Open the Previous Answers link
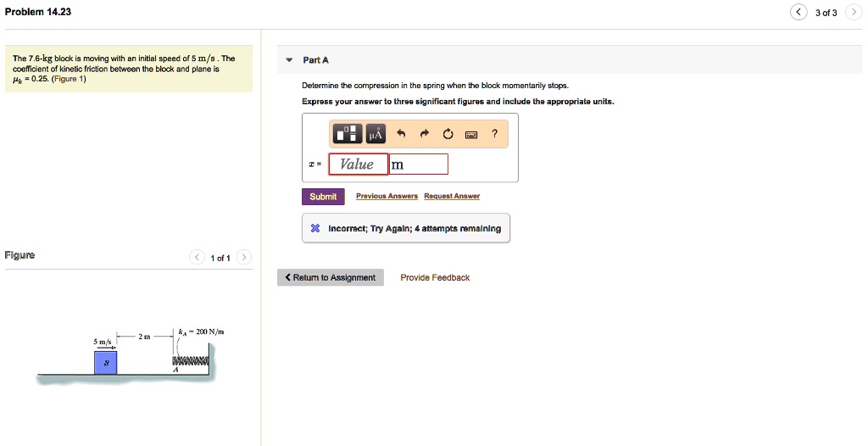868x446 pixels. 387,196
